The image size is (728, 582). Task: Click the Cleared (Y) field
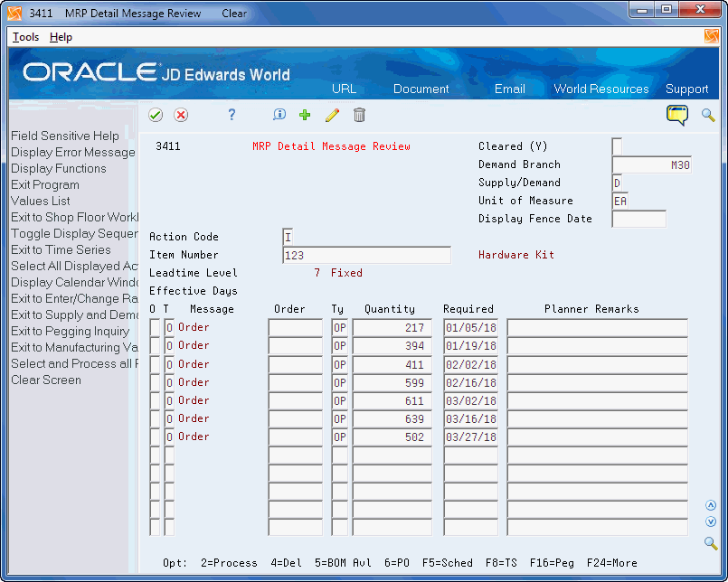coord(617,146)
